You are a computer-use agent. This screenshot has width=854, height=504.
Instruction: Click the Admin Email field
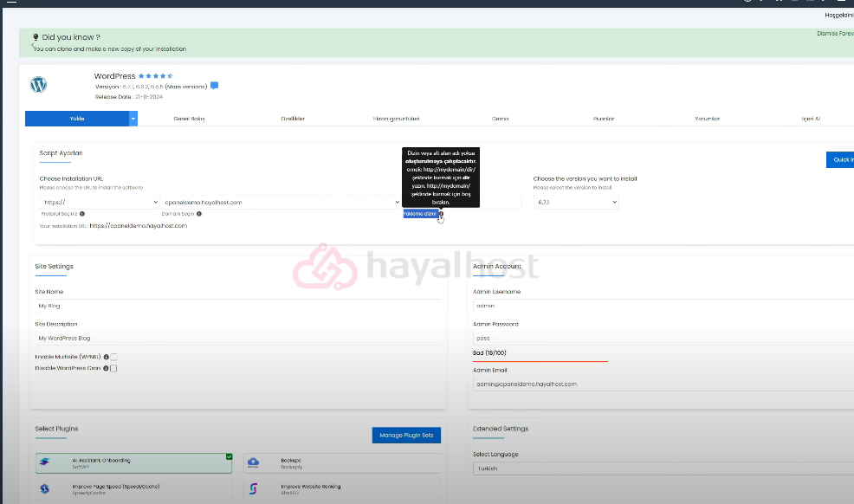(x=663, y=384)
